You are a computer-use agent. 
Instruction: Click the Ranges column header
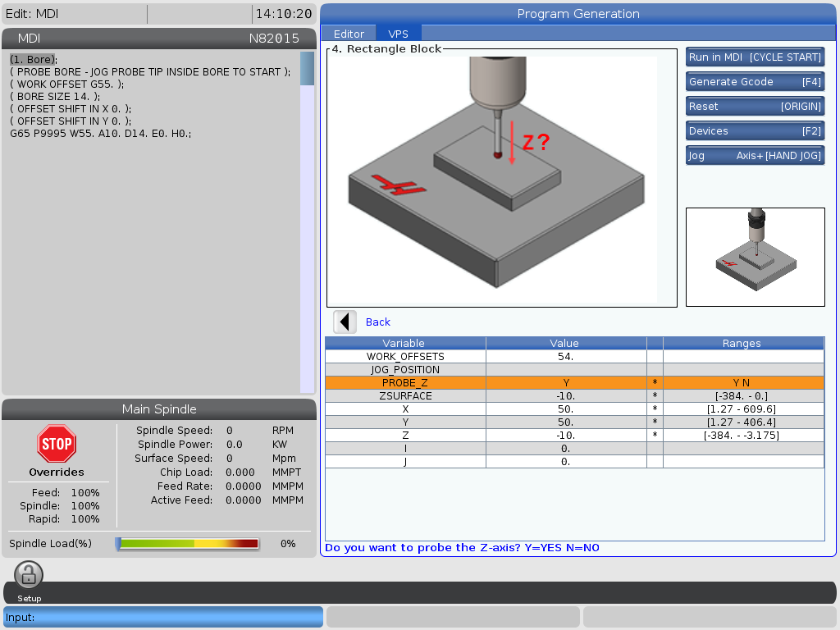tap(743, 344)
